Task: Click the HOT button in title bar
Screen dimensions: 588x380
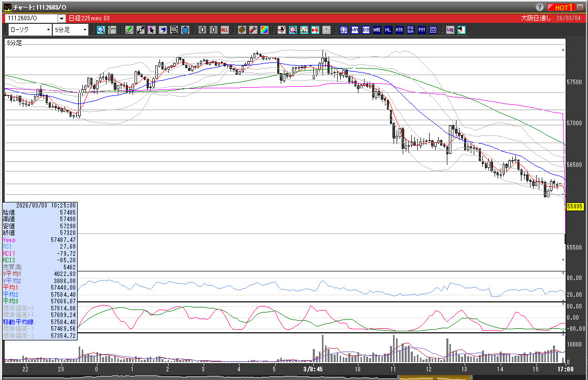Action: (561, 7)
